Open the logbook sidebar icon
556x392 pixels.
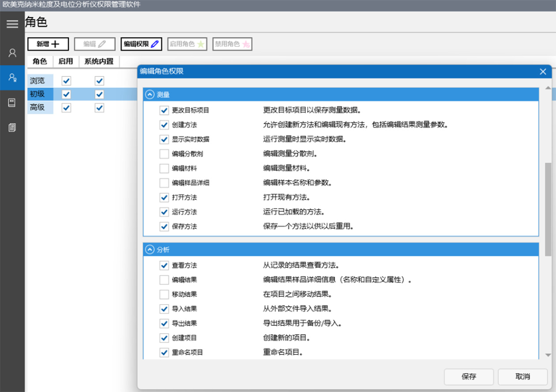point(12,103)
